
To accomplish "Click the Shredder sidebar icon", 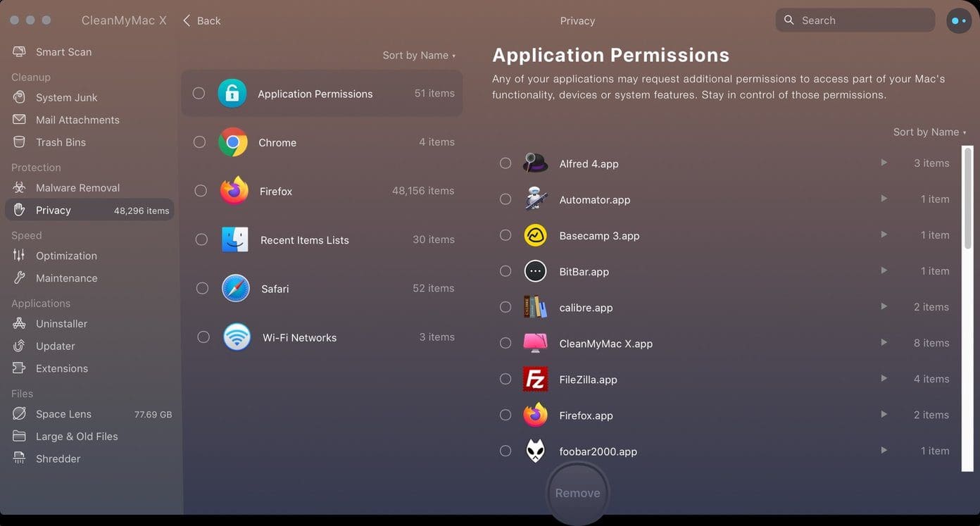I will [x=20, y=459].
